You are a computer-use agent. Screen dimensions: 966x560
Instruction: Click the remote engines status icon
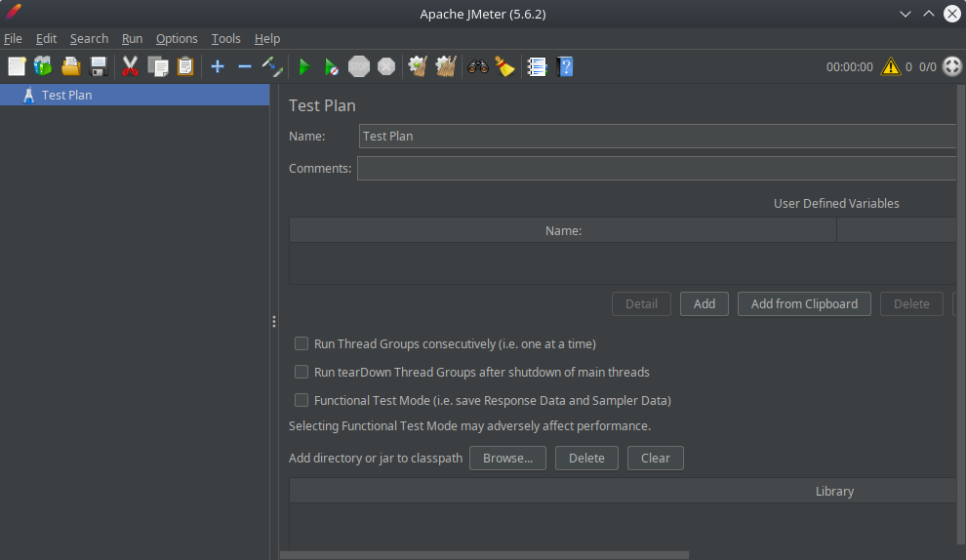[x=952, y=66]
